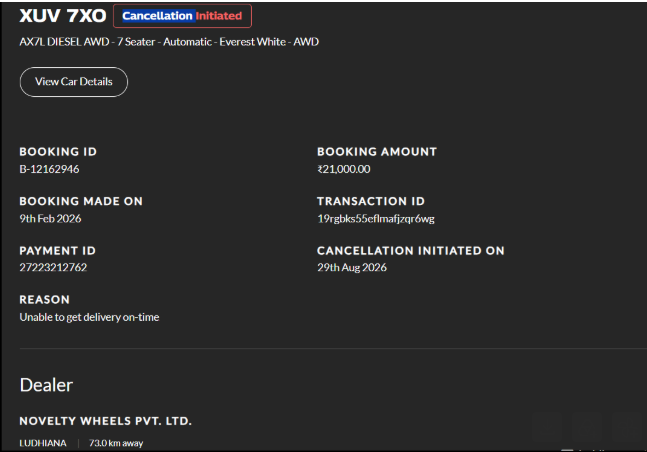Image resolution: width=647 pixels, height=452 pixels.
Task: Select reason text Unable to get delivery on-time
Action: coord(89,317)
